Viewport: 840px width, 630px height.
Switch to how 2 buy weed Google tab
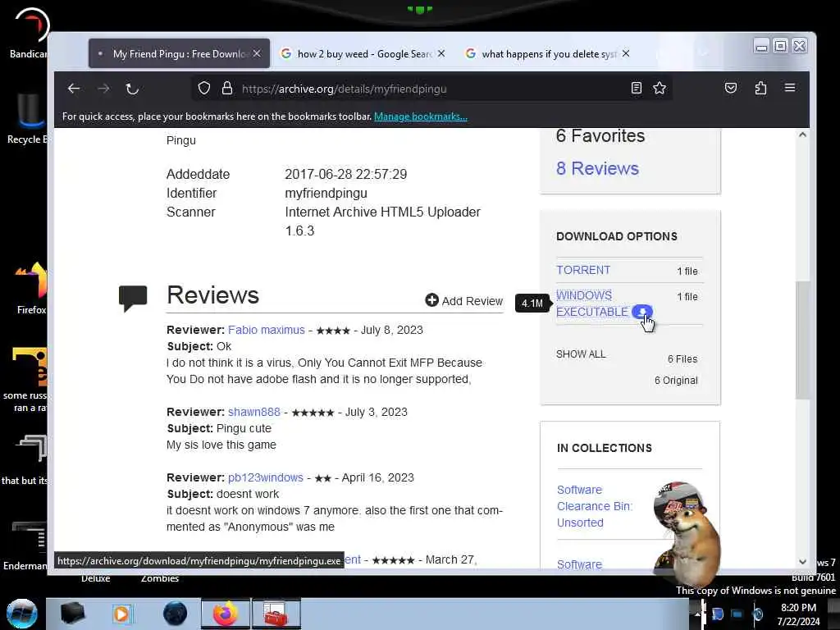[363, 53]
